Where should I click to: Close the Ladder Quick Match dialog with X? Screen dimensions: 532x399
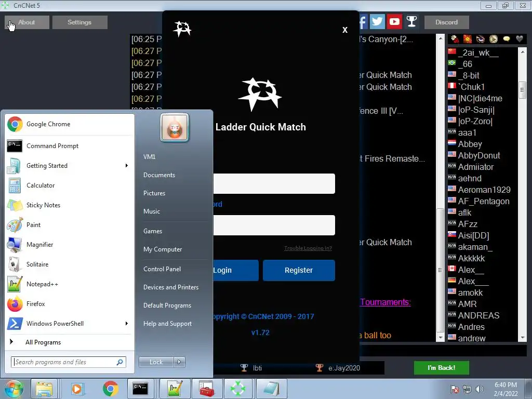345,30
